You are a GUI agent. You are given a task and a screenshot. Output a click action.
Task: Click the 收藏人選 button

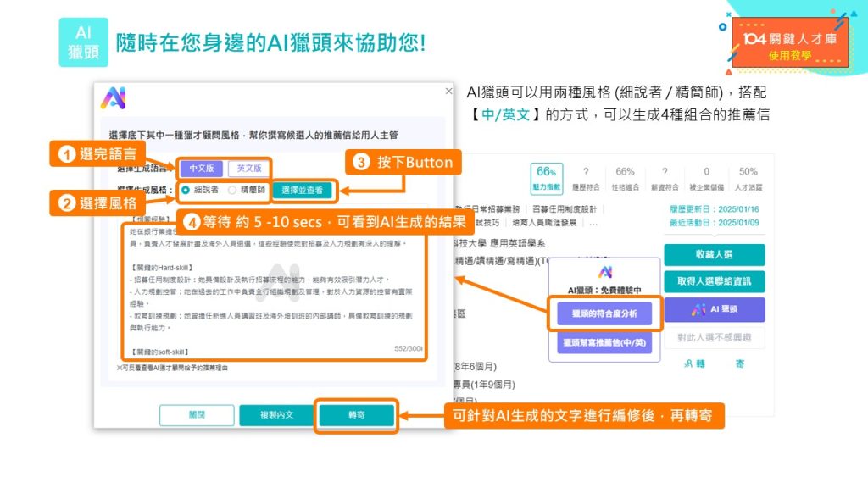click(714, 255)
